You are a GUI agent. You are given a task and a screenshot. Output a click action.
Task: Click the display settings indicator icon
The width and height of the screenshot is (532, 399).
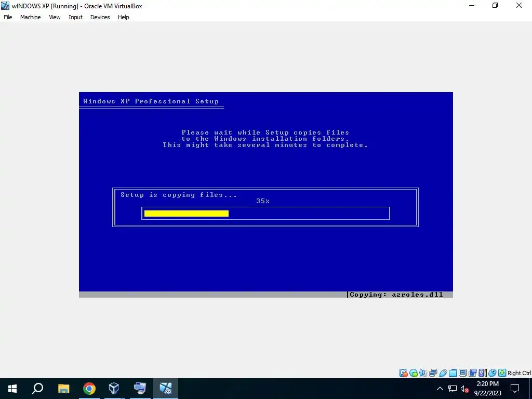462,373
